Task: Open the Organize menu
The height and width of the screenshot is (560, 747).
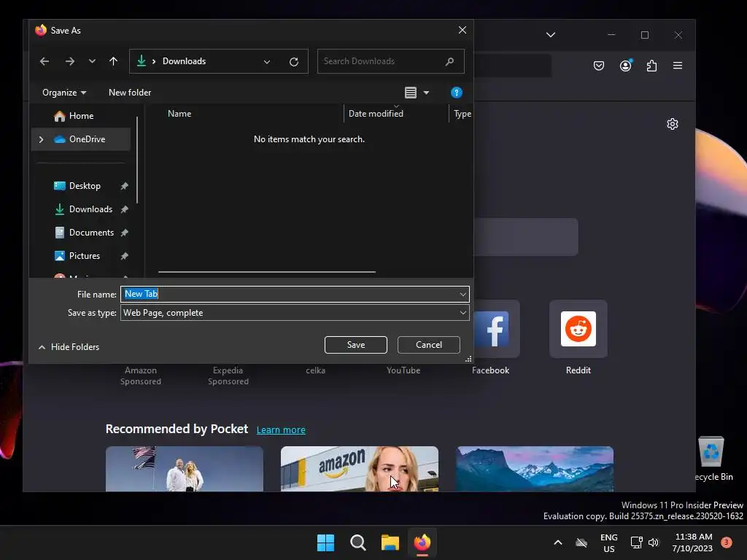Action: pyautogui.click(x=64, y=93)
